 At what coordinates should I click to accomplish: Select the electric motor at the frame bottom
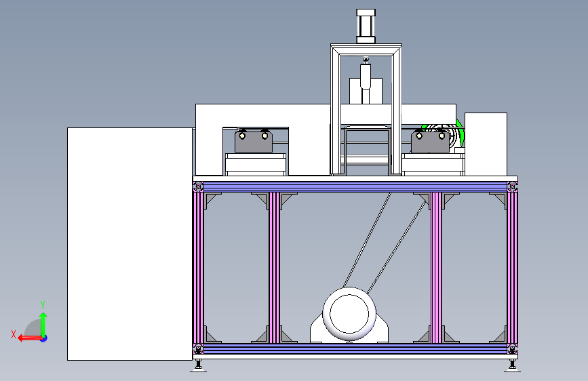point(349,315)
